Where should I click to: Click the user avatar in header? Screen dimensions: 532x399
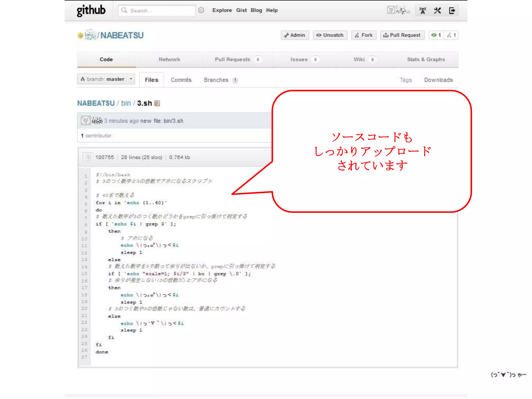point(391,10)
